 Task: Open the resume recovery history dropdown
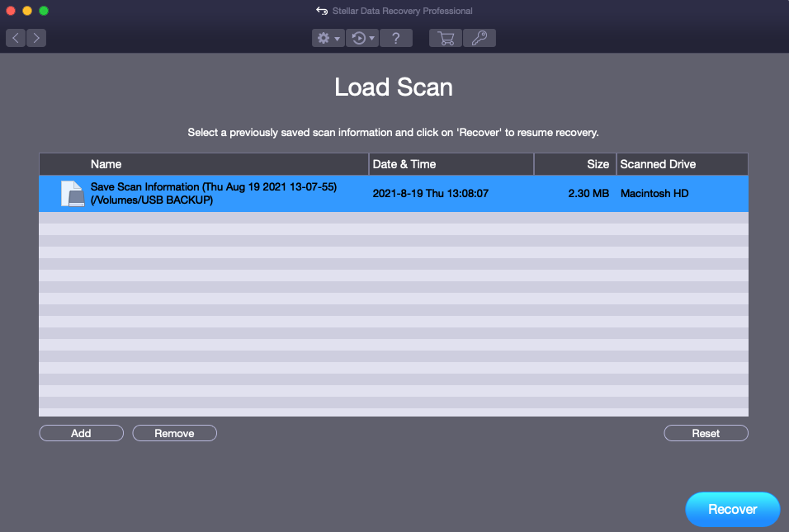(x=361, y=38)
